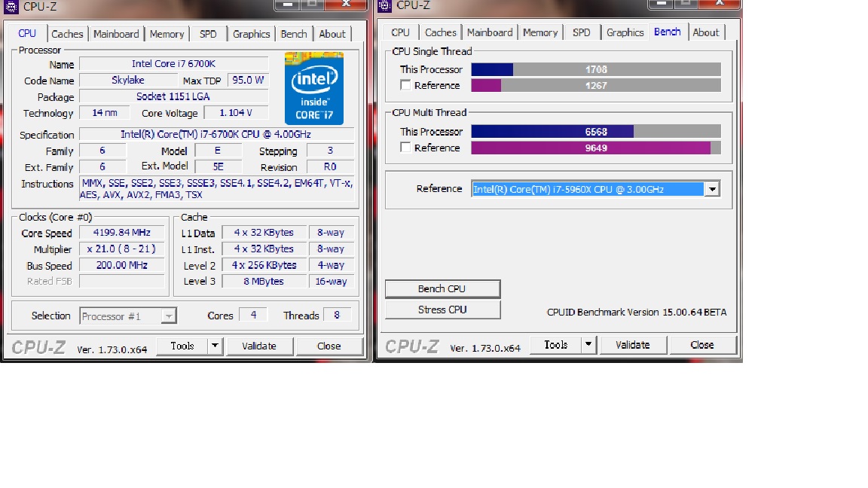868x488 pixels.
Task: Click the Specification value "i7-6700K CPU @ 4.00GHz"
Action: (216, 135)
